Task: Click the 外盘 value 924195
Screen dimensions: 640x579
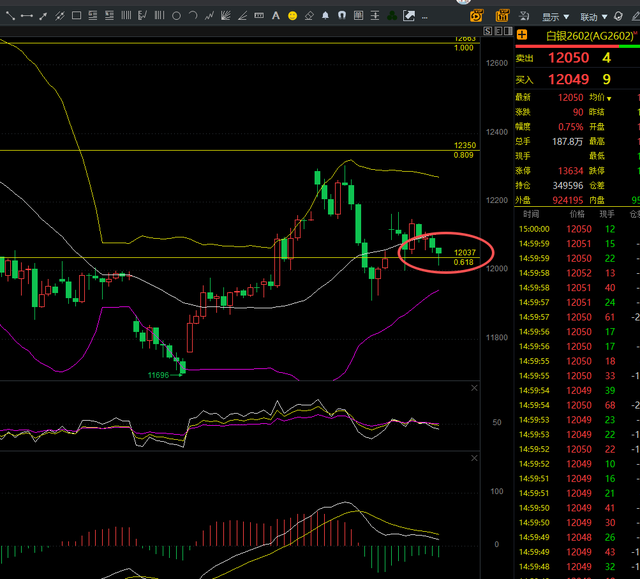Action: coord(568,200)
